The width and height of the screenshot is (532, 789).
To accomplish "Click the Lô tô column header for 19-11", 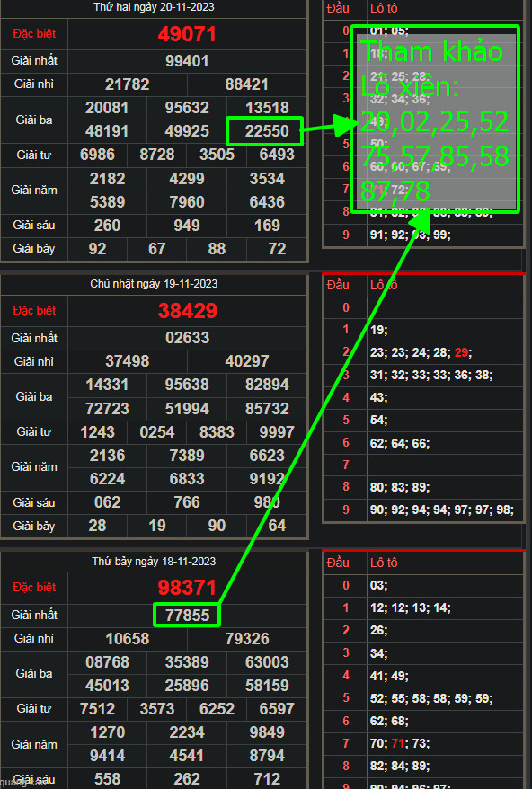I will coord(384,285).
